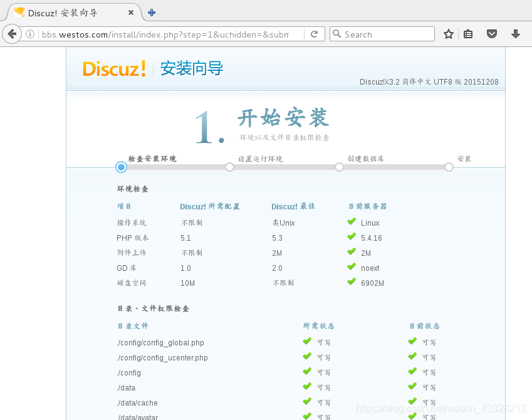This screenshot has height=420, width=532.
Task: Click the browser back arrow button
Action: tap(12, 34)
